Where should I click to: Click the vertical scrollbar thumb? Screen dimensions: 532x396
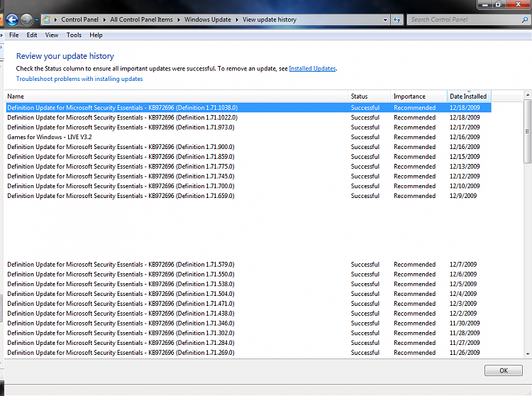pos(528,131)
